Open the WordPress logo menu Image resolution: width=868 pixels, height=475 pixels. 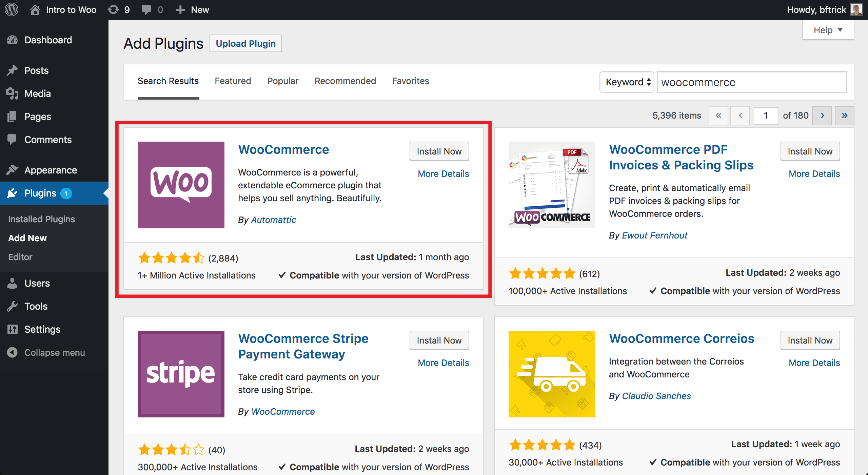point(11,9)
